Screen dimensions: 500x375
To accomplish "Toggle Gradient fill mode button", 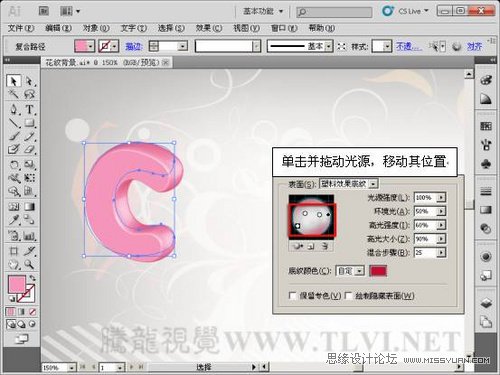I will (21, 312).
